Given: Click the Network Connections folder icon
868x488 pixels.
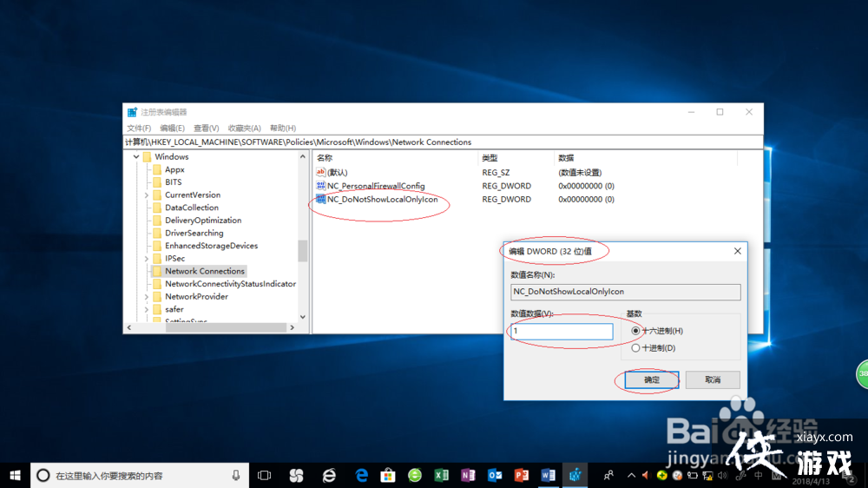Looking at the screenshot, I should coord(157,271).
